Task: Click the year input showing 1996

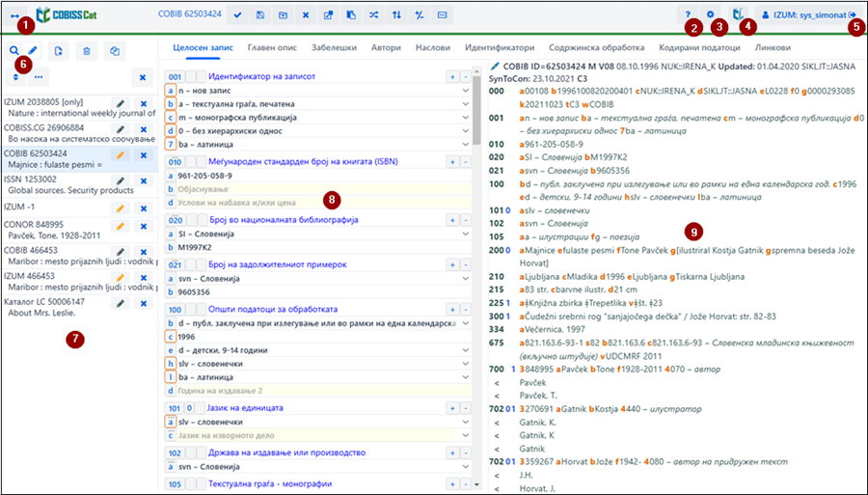Action: pyautogui.click(x=324, y=337)
